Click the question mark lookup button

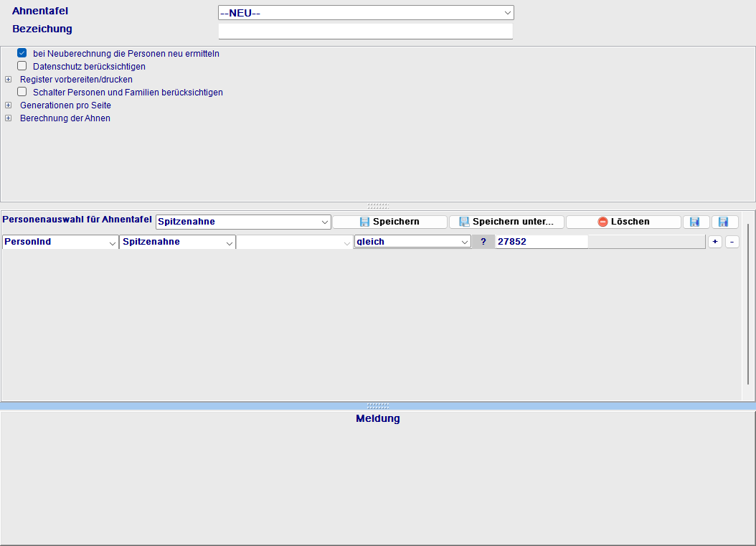(483, 242)
